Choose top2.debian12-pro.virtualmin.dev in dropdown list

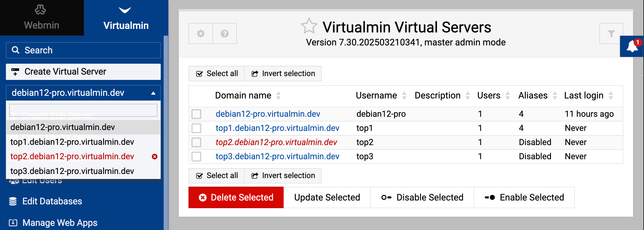click(x=83, y=156)
